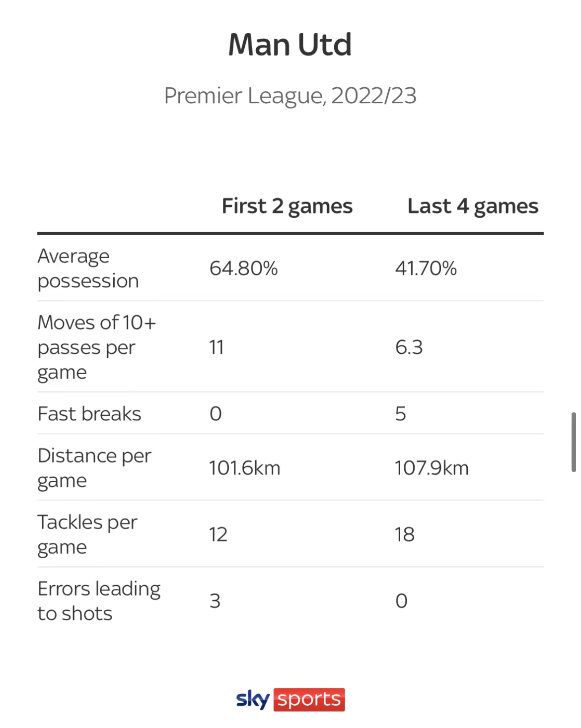Click the vertical scrollbar handle
The width and height of the screenshot is (581, 728).
tap(574, 442)
